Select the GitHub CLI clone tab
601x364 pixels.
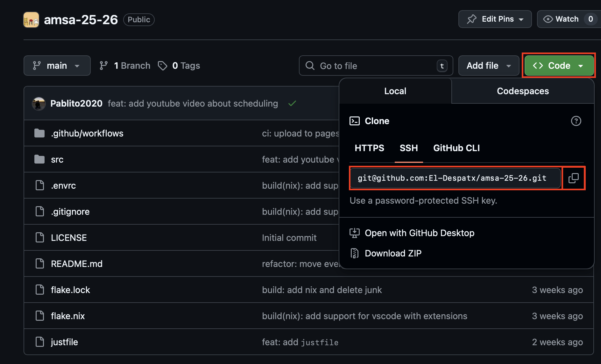coord(456,148)
